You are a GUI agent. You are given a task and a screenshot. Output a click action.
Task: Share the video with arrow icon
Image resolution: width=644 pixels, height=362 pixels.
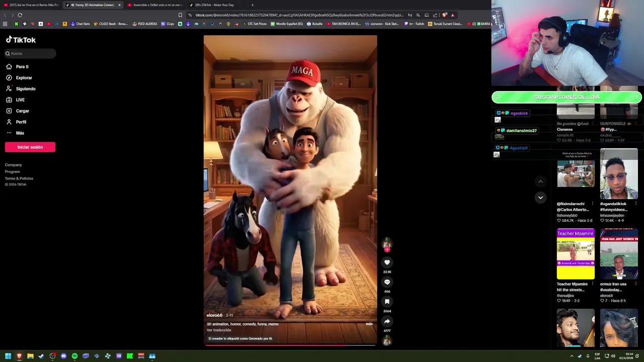click(x=387, y=321)
